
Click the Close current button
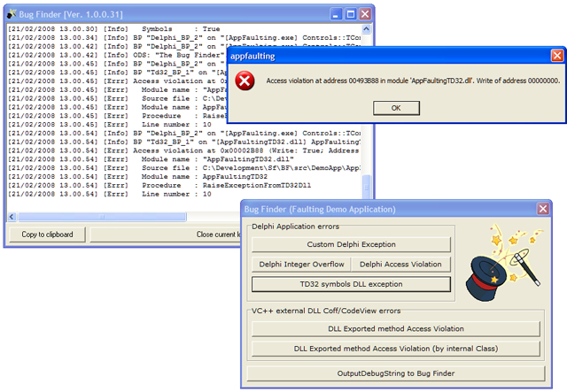pos(166,234)
